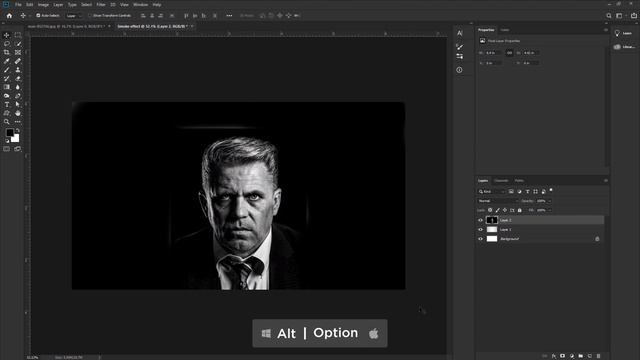
Task: Toggle lock transparent pixels
Action: tap(490, 210)
